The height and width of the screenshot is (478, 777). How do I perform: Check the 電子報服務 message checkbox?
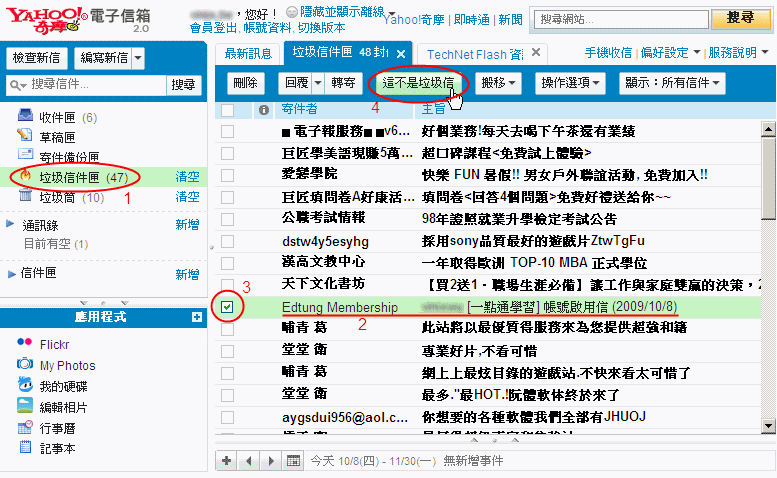click(x=227, y=132)
